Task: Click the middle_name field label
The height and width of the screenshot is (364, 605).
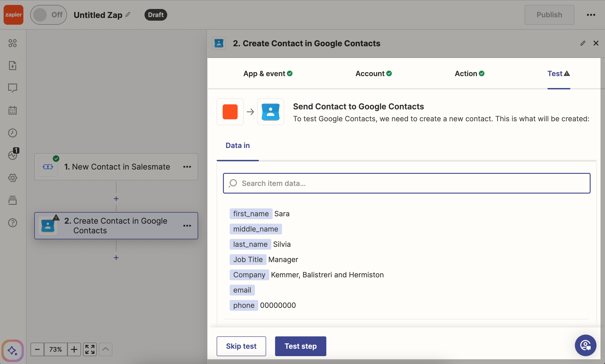Action: tap(256, 229)
